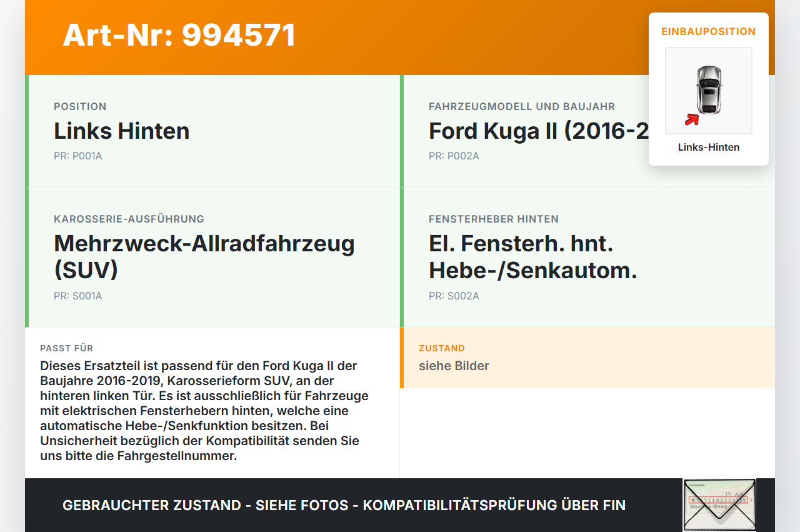Select the Links Hinten position value
Image resolution: width=800 pixels, height=532 pixels.
pos(121,131)
